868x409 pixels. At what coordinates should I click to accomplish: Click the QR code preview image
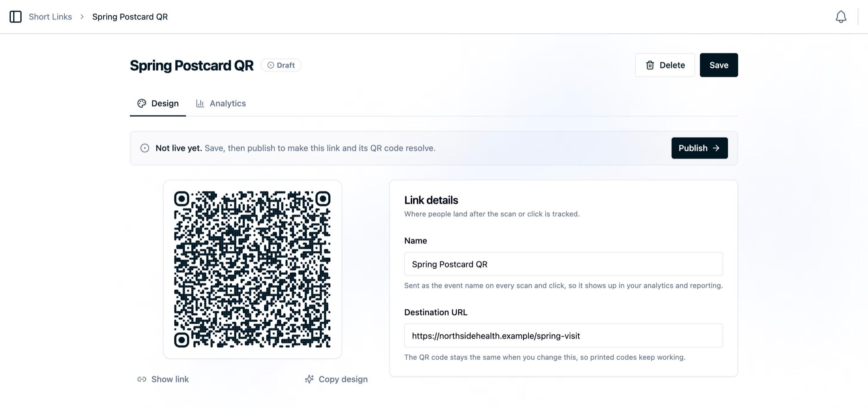click(x=252, y=269)
